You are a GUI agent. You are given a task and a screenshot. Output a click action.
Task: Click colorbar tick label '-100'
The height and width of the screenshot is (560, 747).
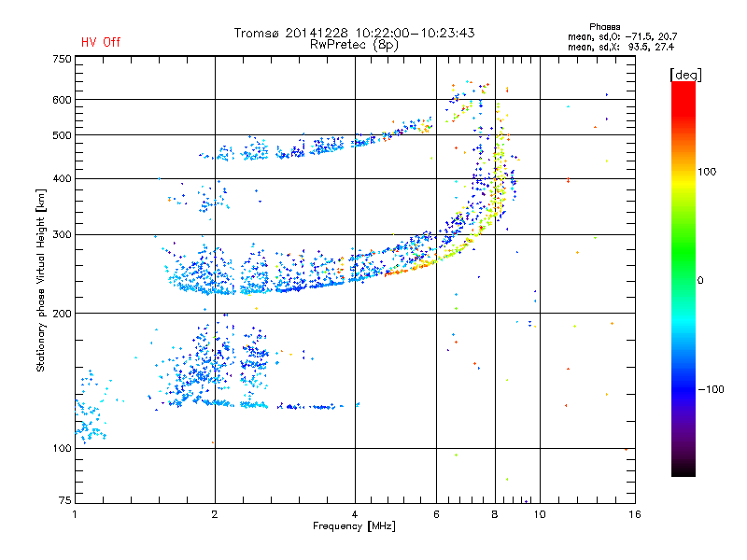(711, 389)
